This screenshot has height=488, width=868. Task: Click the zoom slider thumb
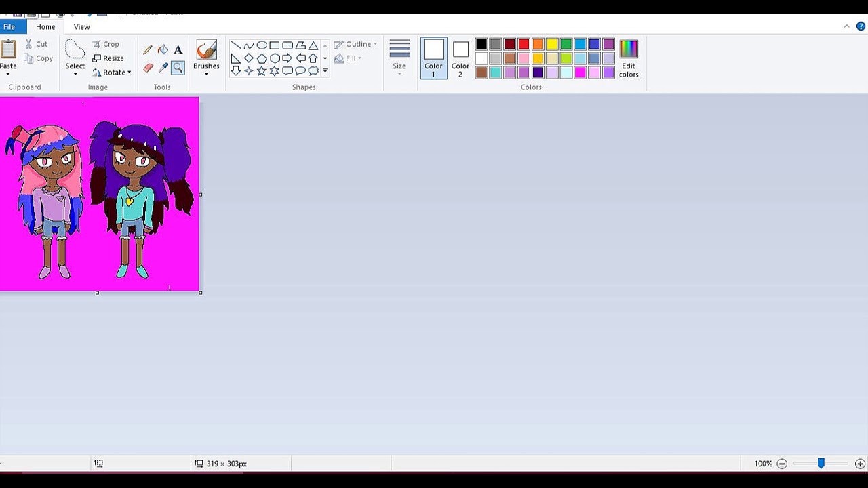click(821, 464)
